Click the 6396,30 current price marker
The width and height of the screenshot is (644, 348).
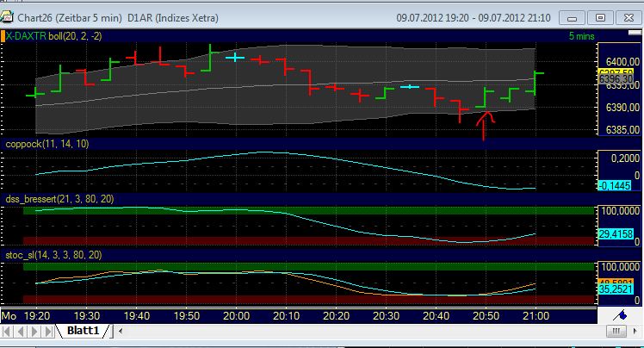pyautogui.click(x=616, y=78)
